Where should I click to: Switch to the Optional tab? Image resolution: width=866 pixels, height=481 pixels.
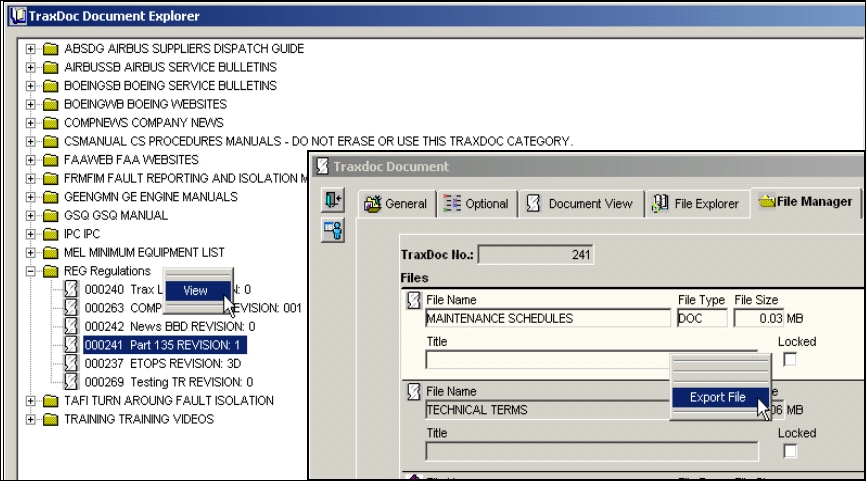click(477, 204)
